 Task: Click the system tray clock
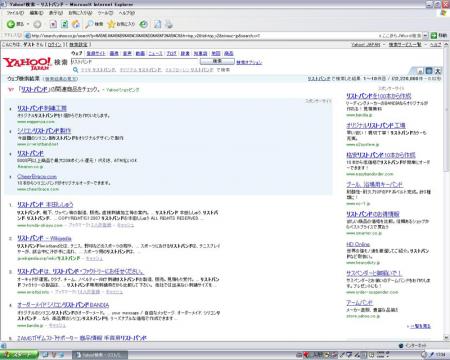(x=441, y=355)
